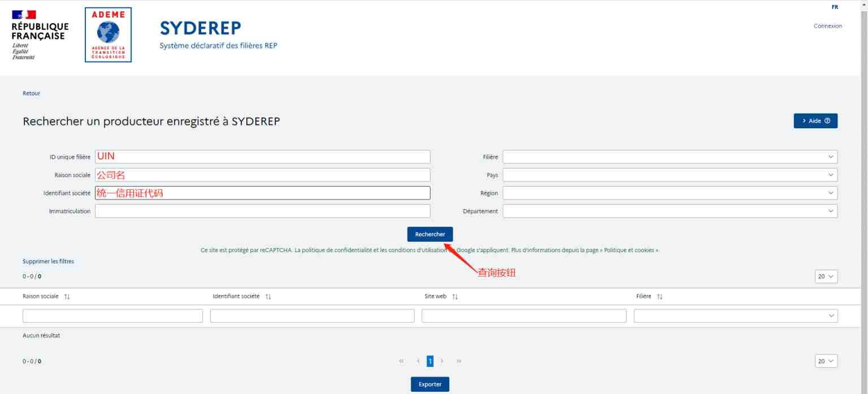Click the page heading 'Rechercher un producteur enregistré'
Image resolution: width=868 pixels, height=394 pixels.
tap(151, 122)
